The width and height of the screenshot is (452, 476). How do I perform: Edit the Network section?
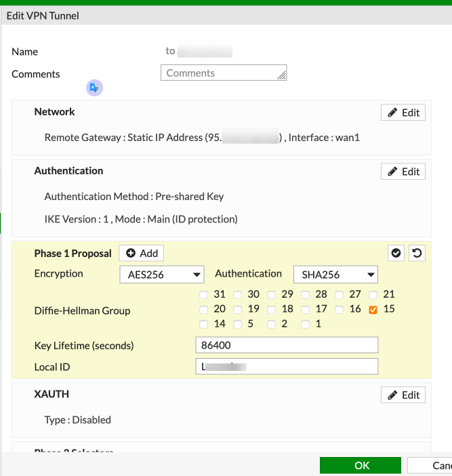pos(403,113)
